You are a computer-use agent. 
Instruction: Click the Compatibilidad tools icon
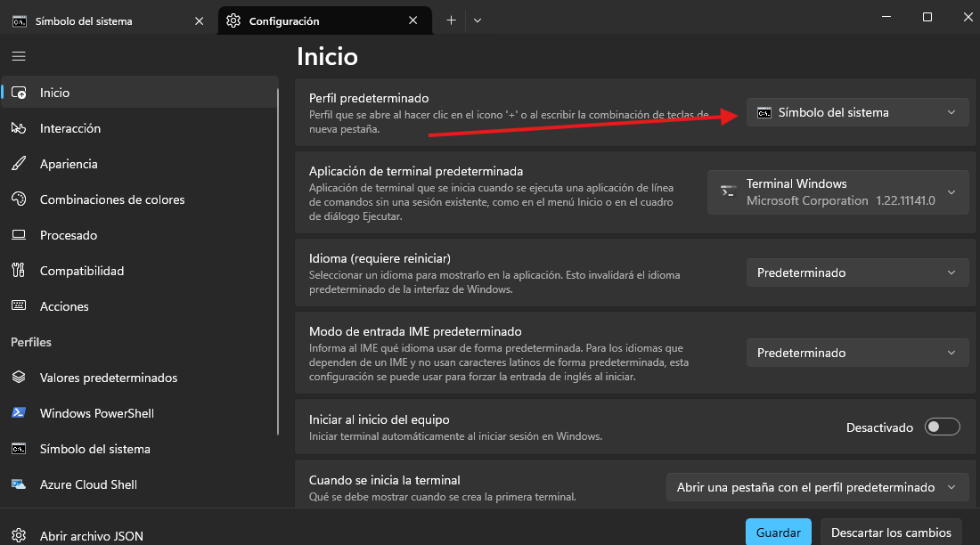[19, 271]
